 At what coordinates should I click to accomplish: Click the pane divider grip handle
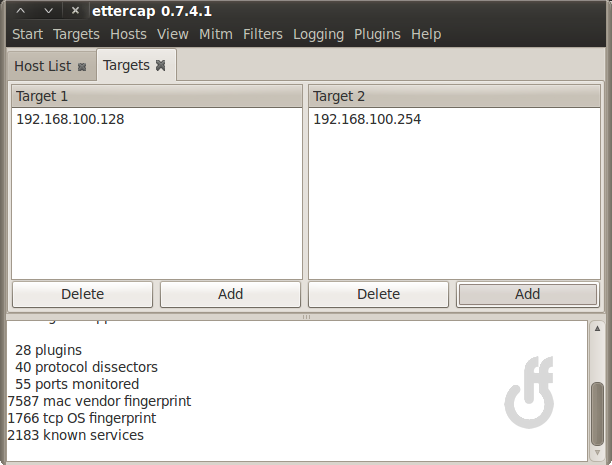tap(306, 317)
